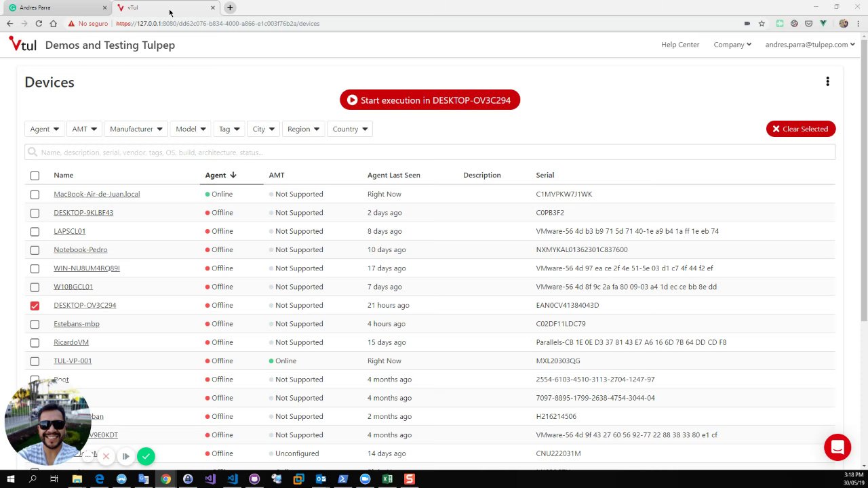The height and width of the screenshot is (488, 868).
Task: Click the devices search input field
Action: 430,152
